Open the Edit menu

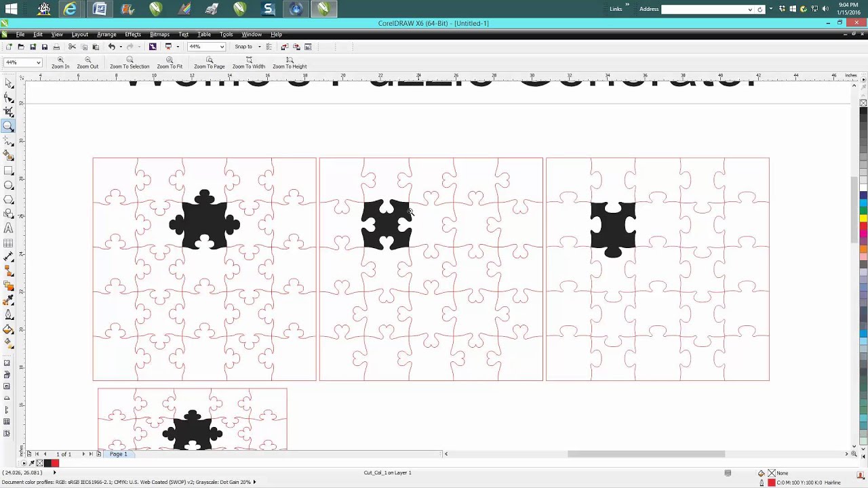tap(38, 35)
